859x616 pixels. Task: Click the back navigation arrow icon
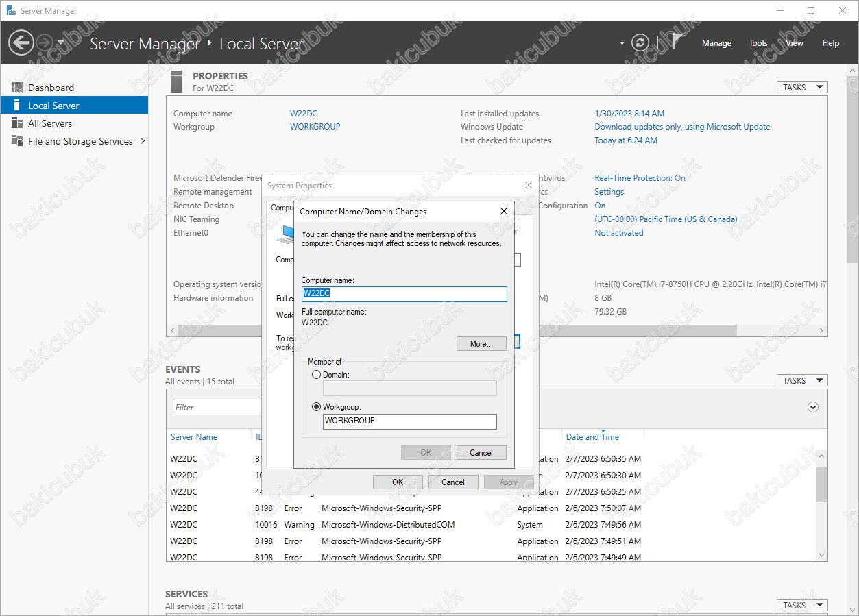[x=21, y=42]
